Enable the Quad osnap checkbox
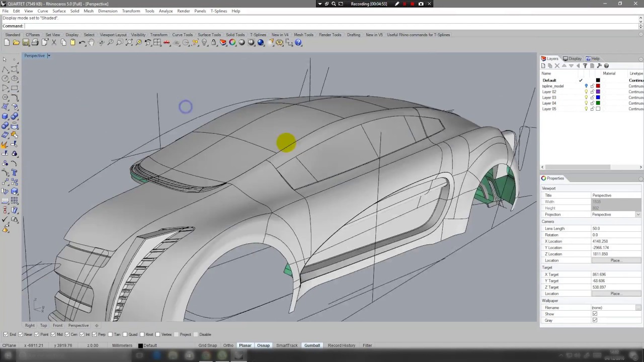 tap(125, 334)
